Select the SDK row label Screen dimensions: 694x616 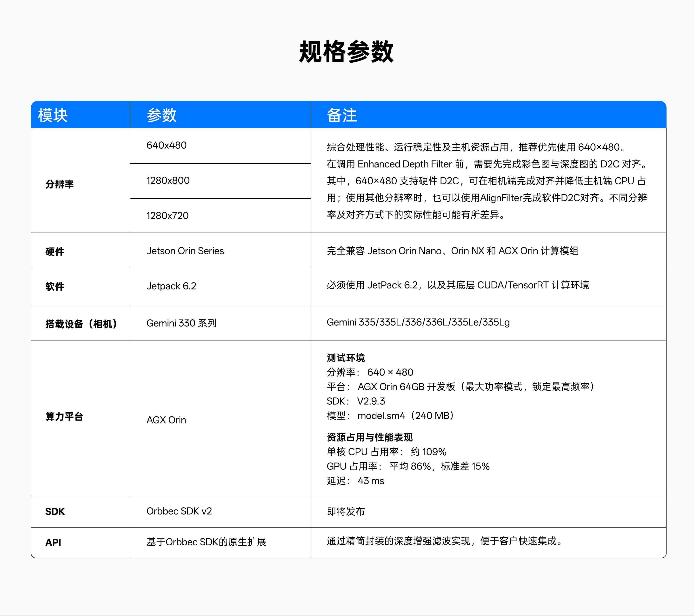coord(55,511)
